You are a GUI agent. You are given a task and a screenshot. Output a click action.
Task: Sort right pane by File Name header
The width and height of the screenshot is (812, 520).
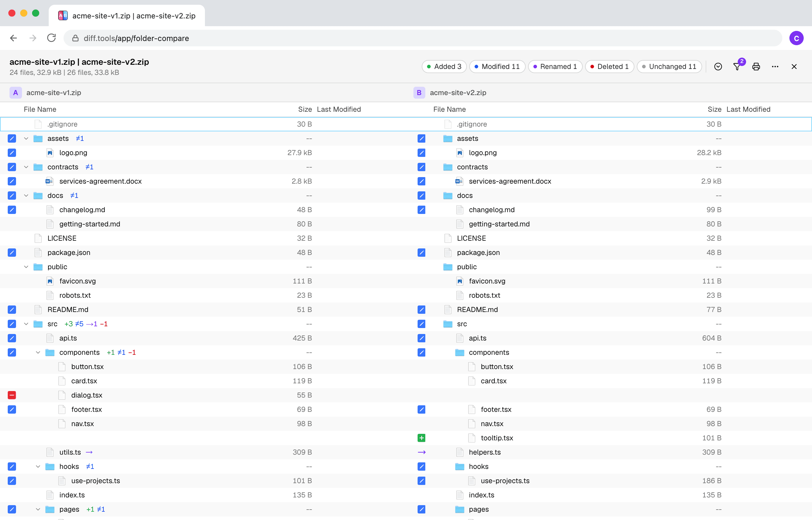(449, 109)
